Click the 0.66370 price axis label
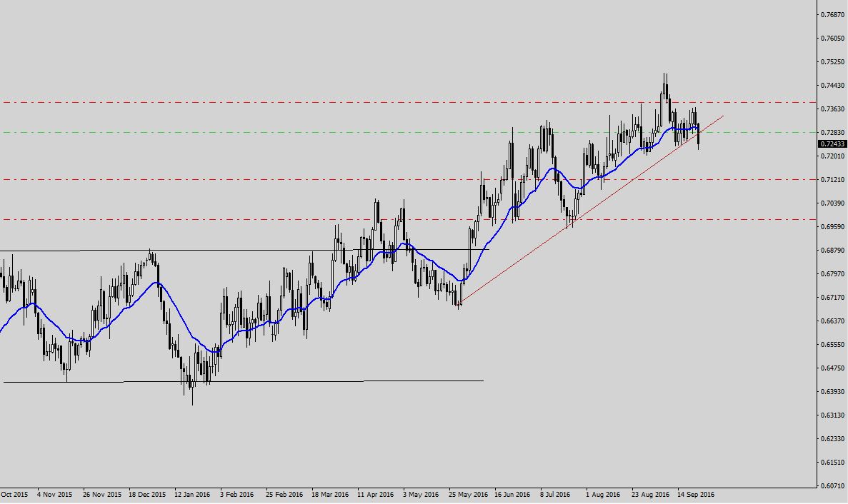The height and width of the screenshot is (504, 848). click(833, 321)
